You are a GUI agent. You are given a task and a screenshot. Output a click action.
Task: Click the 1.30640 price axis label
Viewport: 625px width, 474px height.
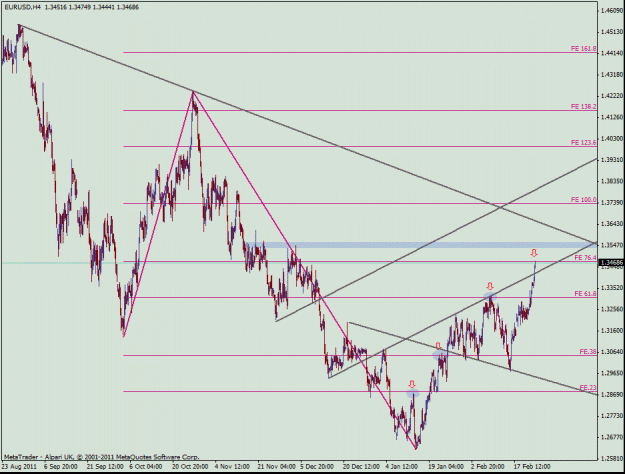coord(612,352)
